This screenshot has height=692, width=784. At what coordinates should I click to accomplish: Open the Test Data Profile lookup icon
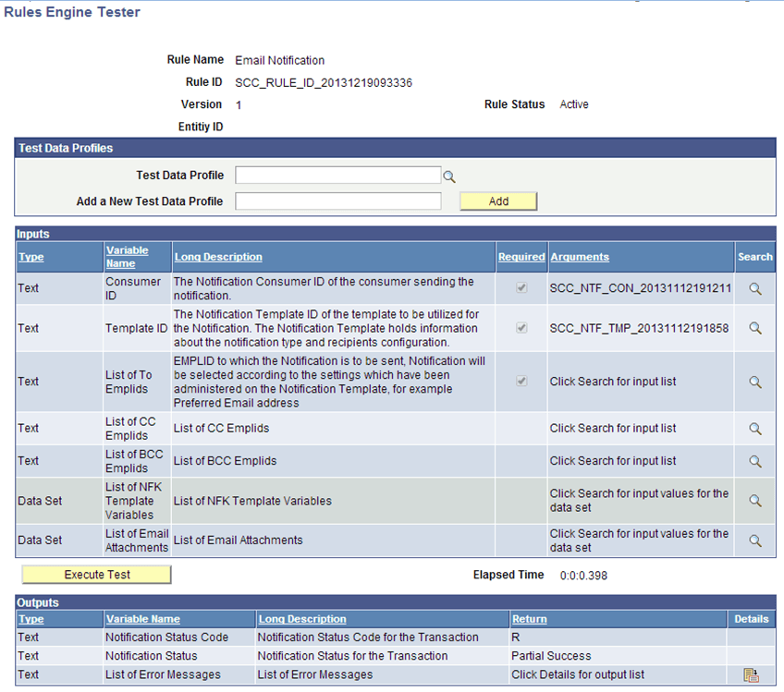[x=449, y=176]
